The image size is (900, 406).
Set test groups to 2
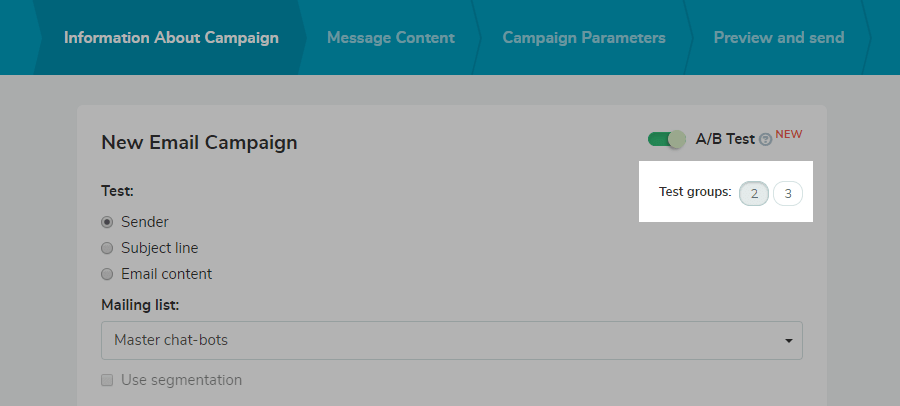pyautogui.click(x=754, y=193)
